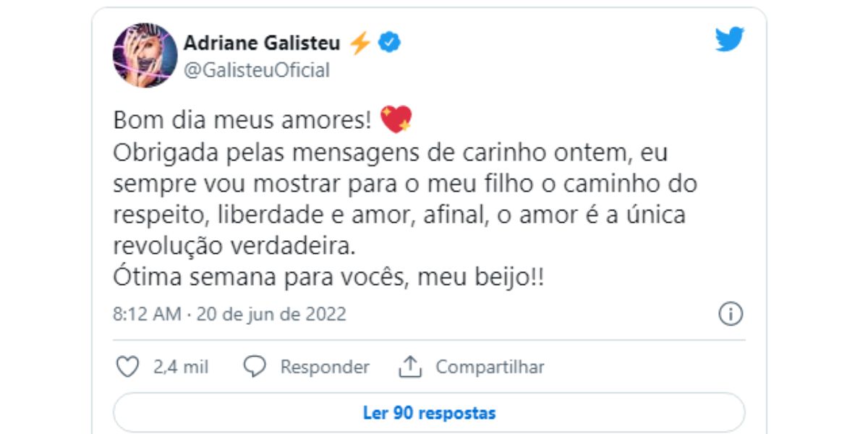Click the sparkling heart emoji in the tweet

point(396,118)
